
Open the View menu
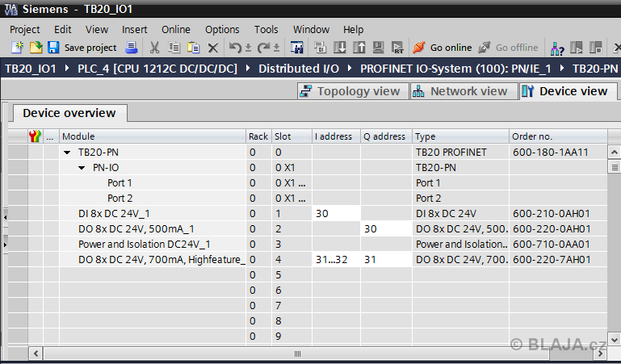[97, 30]
